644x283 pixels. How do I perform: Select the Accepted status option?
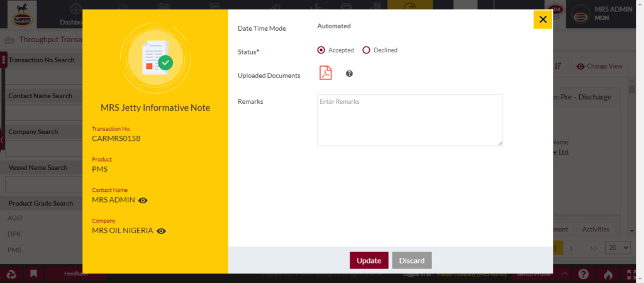click(x=321, y=50)
